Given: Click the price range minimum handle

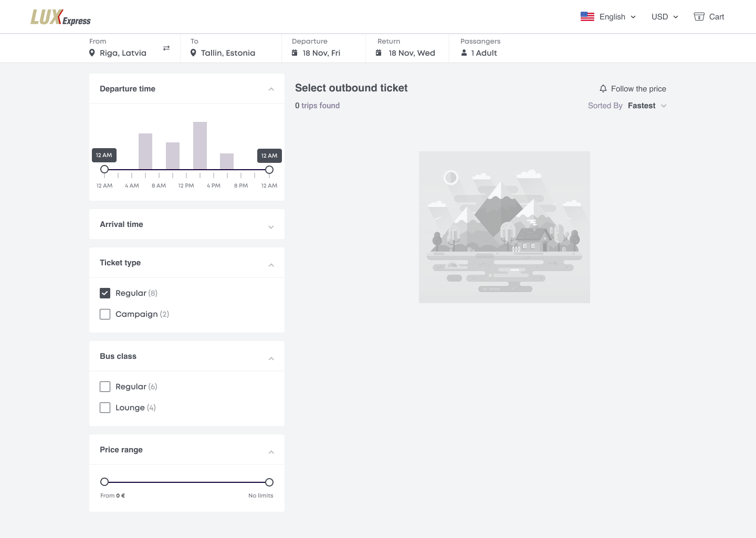Looking at the screenshot, I should pos(104,482).
